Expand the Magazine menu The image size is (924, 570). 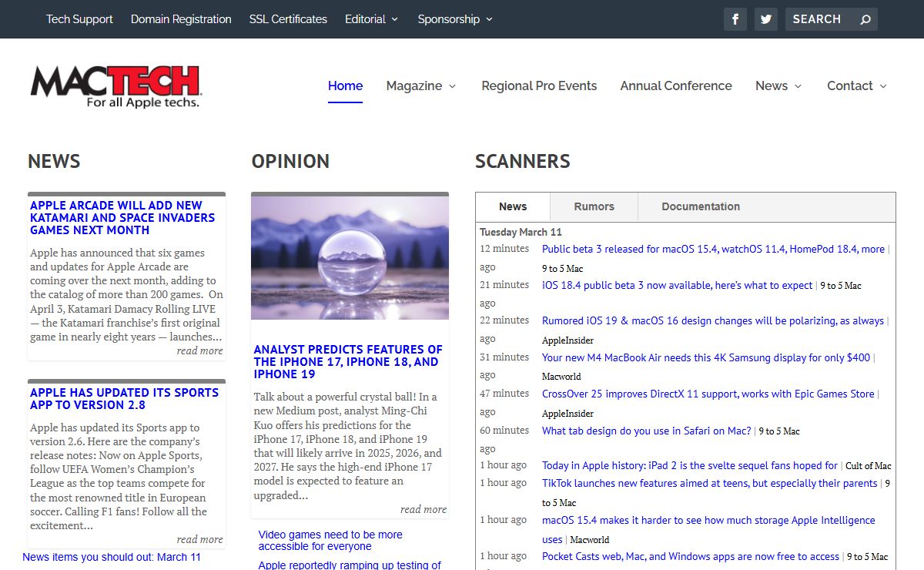[x=421, y=85]
